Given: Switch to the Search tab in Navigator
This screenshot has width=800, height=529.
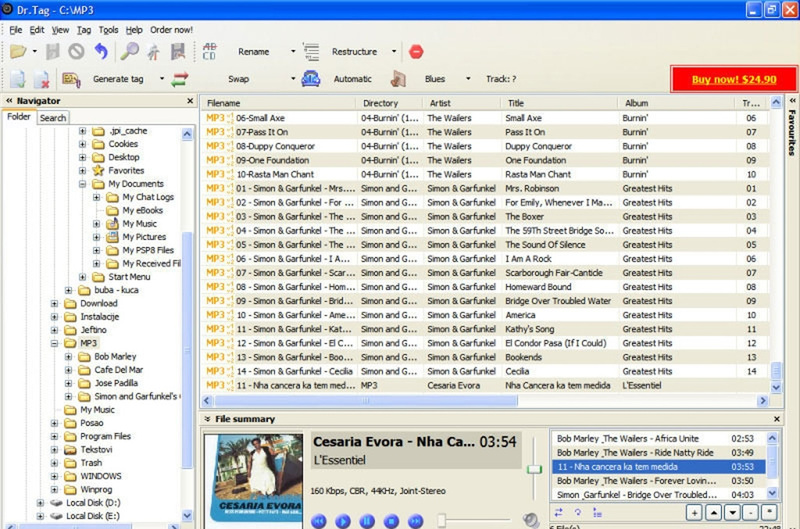Looking at the screenshot, I should click(x=53, y=118).
